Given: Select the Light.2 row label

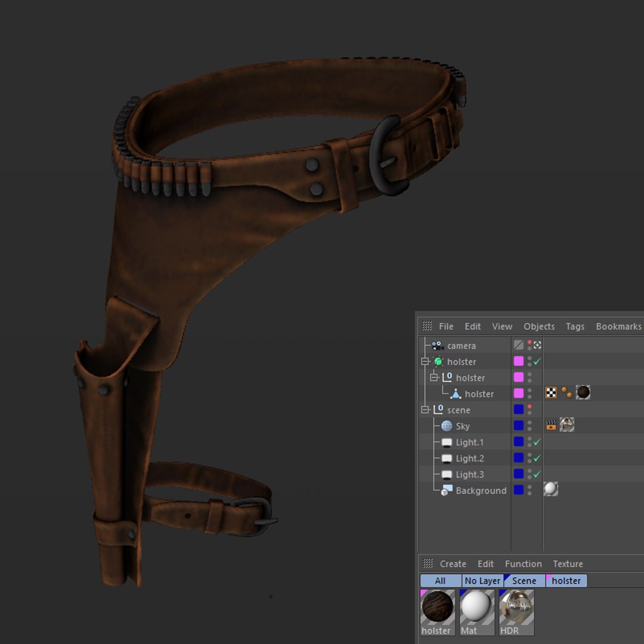Looking at the screenshot, I should (x=470, y=459).
